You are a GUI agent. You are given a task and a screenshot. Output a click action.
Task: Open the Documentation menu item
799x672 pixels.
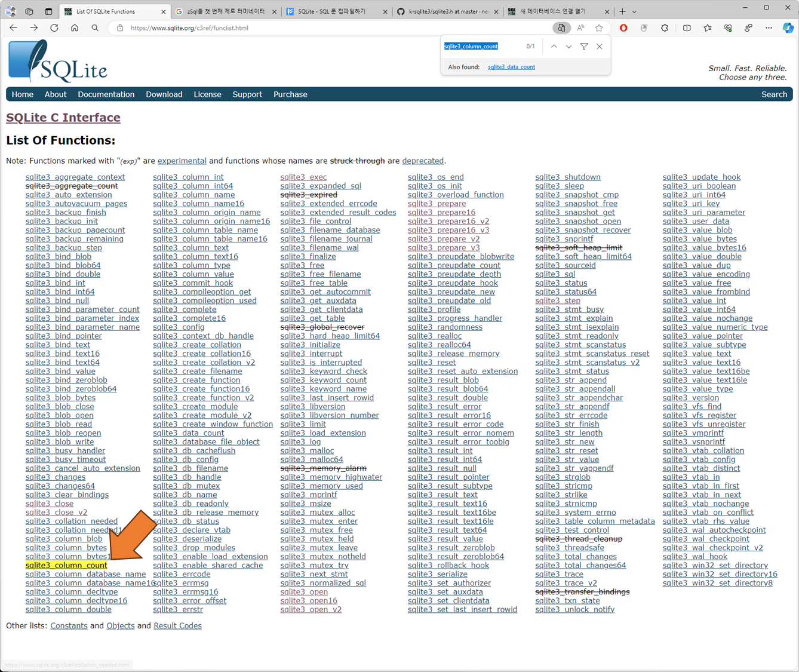[x=106, y=94]
